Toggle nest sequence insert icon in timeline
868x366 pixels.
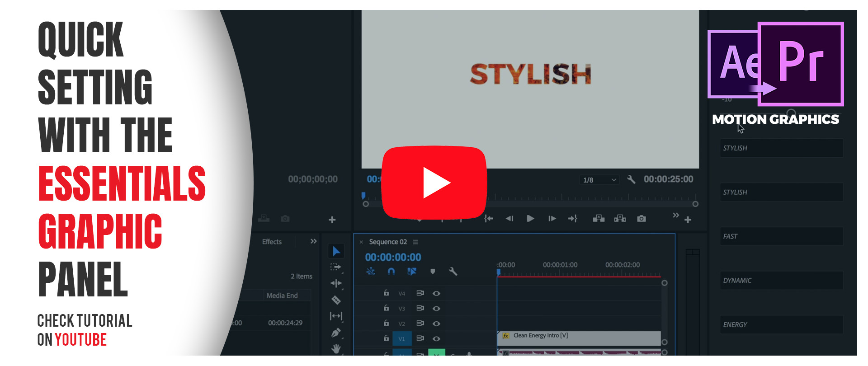[x=371, y=271]
